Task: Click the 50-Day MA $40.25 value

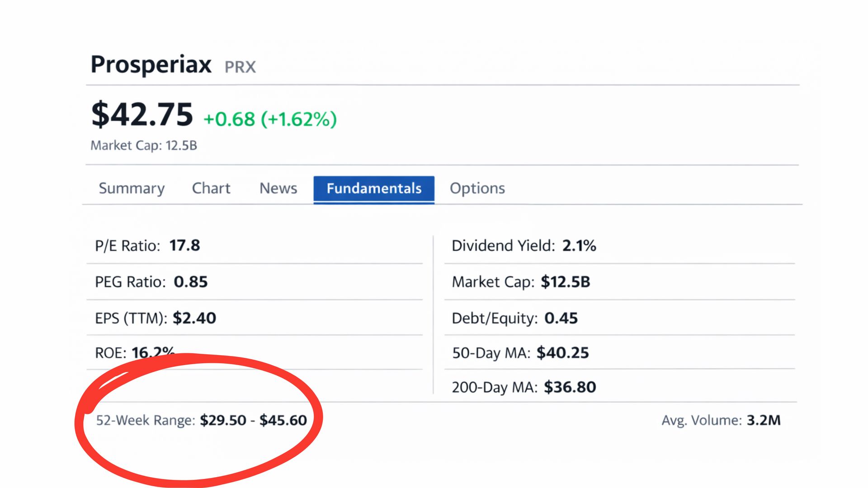Action: point(562,352)
